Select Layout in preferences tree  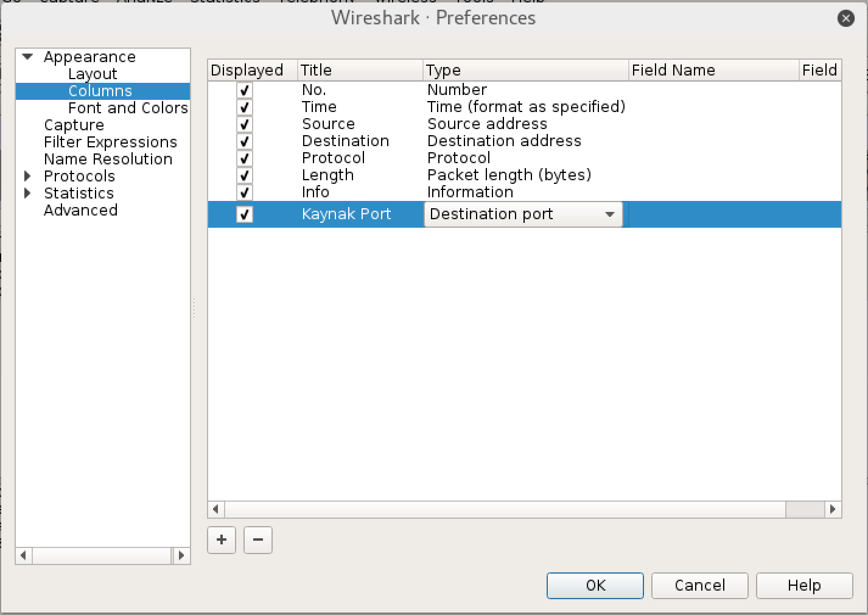point(93,74)
